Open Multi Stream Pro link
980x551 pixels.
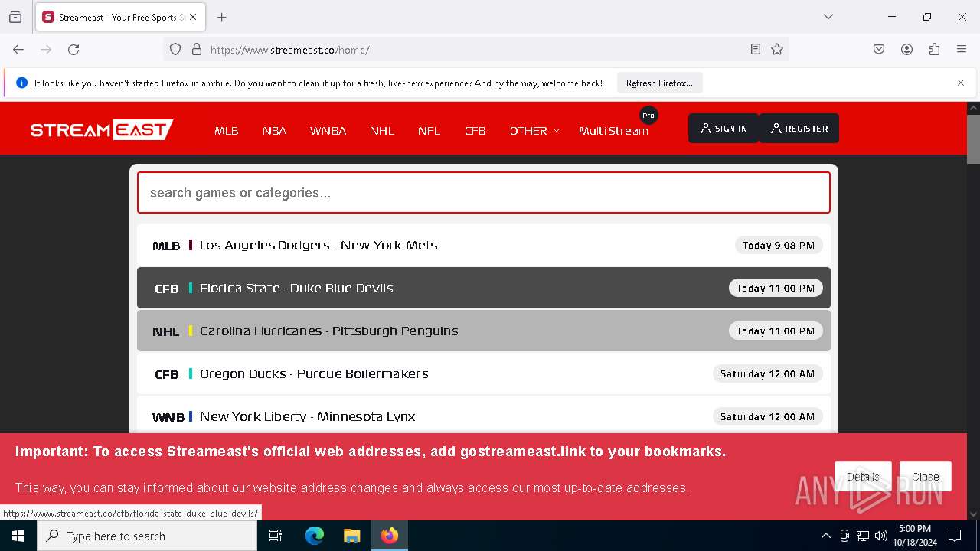tap(613, 131)
